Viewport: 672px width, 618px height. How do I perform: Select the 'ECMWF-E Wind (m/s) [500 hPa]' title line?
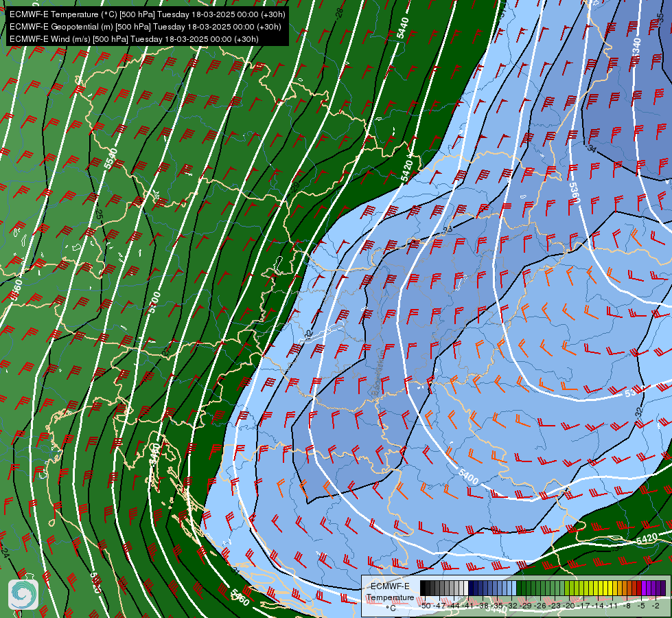tap(134, 39)
